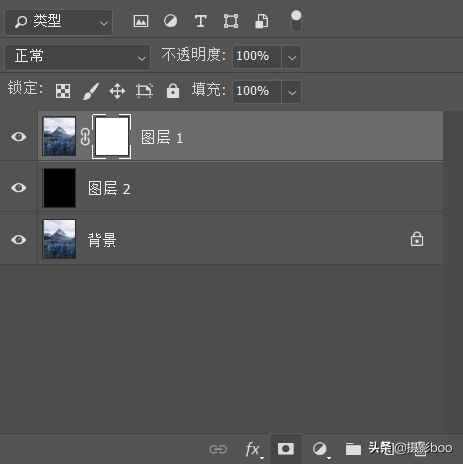
Task: Lock transparent pixels checkerboard icon
Action: click(x=63, y=91)
